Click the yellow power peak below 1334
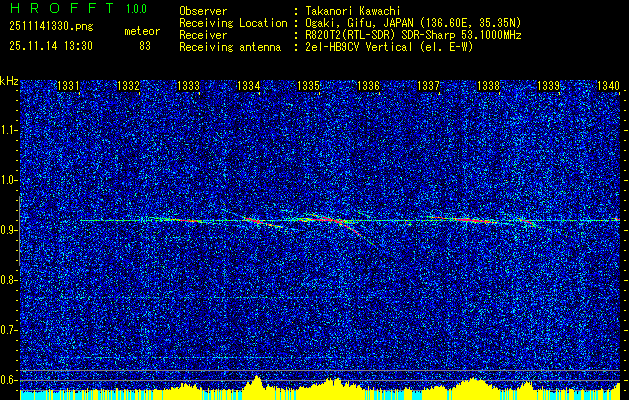Image resolution: width=629 pixels, height=400 pixels. tap(256, 386)
